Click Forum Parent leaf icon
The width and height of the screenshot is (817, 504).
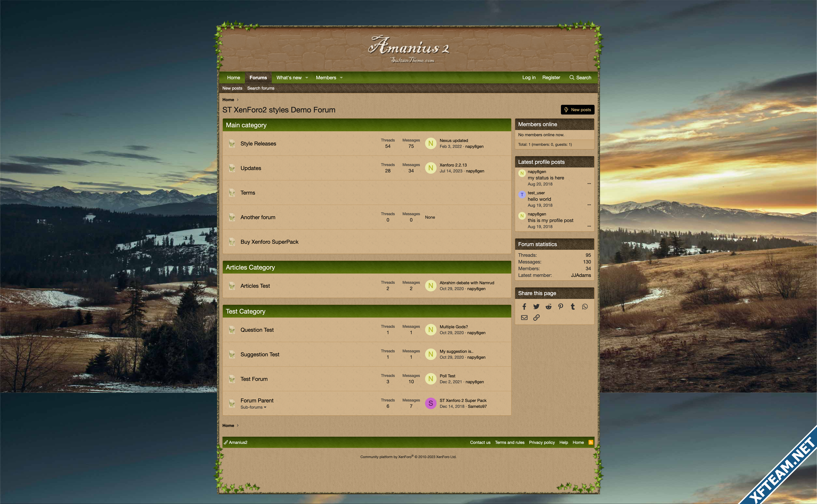tap(232, 404)
